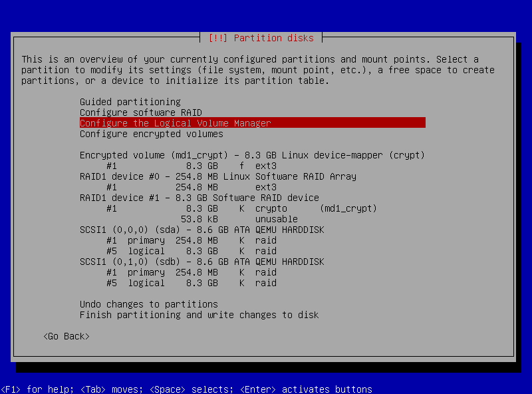Select the 53.8 kB unusable space
This screenshot has width=532, height=394.
(x=239, y=219)
